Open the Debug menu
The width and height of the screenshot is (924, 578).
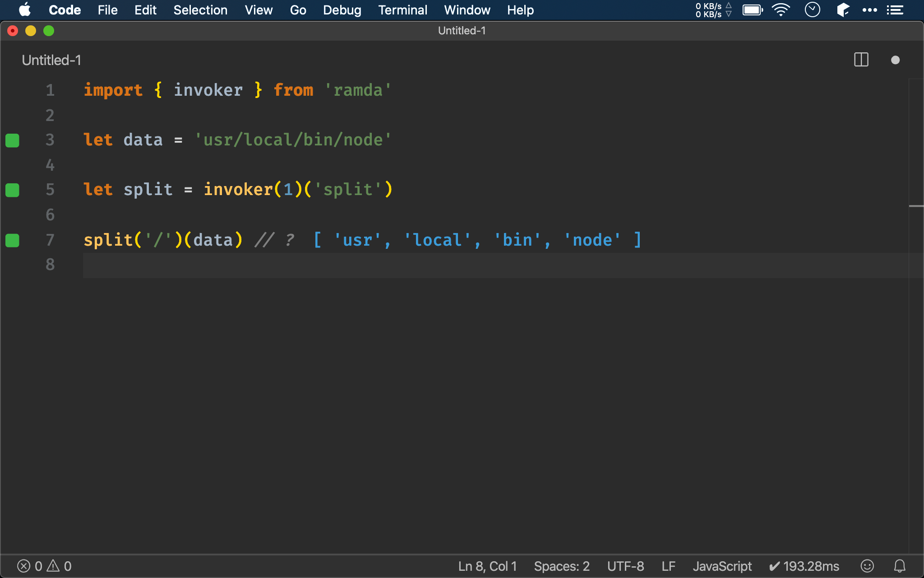(x=342, y=10)
